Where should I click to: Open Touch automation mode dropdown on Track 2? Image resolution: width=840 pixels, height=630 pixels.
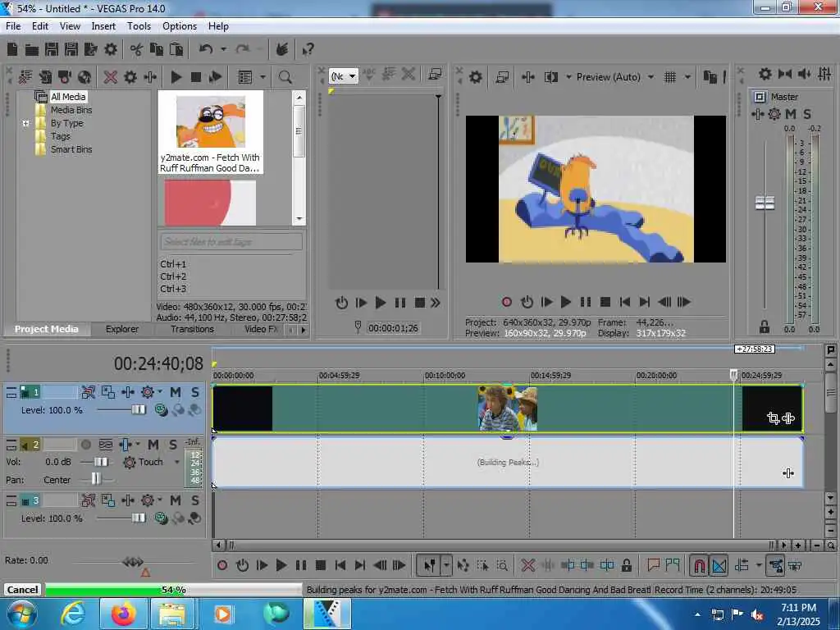[x=177, y=462]
